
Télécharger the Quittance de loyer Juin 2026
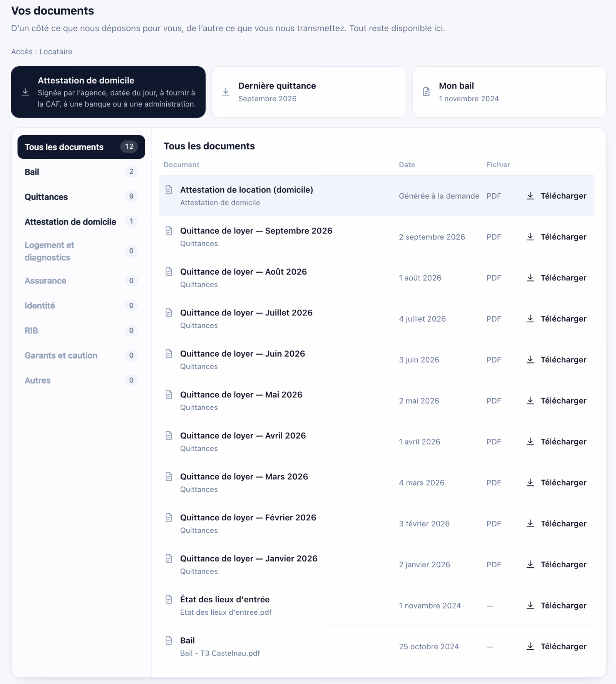pos(556,360)
